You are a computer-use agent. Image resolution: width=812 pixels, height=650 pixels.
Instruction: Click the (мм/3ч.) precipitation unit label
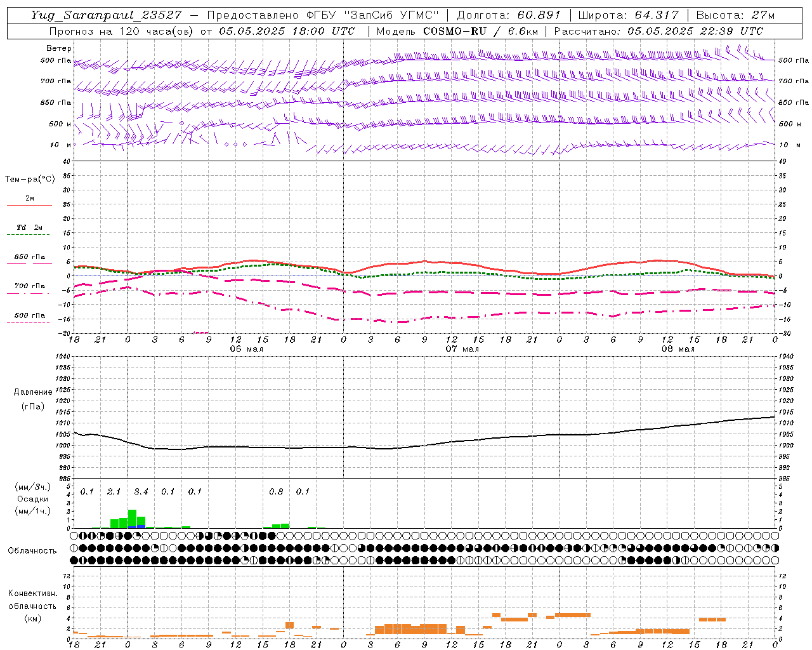pos(32,487)
